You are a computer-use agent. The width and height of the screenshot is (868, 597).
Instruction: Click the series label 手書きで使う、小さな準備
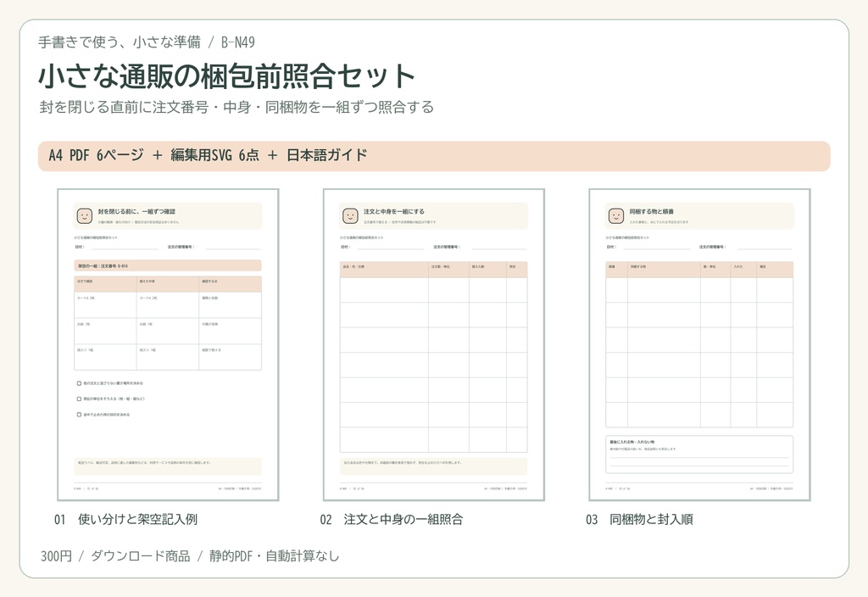coord(120,42)
